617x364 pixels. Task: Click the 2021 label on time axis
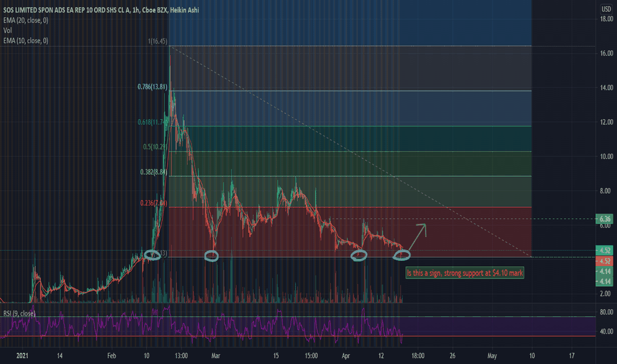click(23, 356)
